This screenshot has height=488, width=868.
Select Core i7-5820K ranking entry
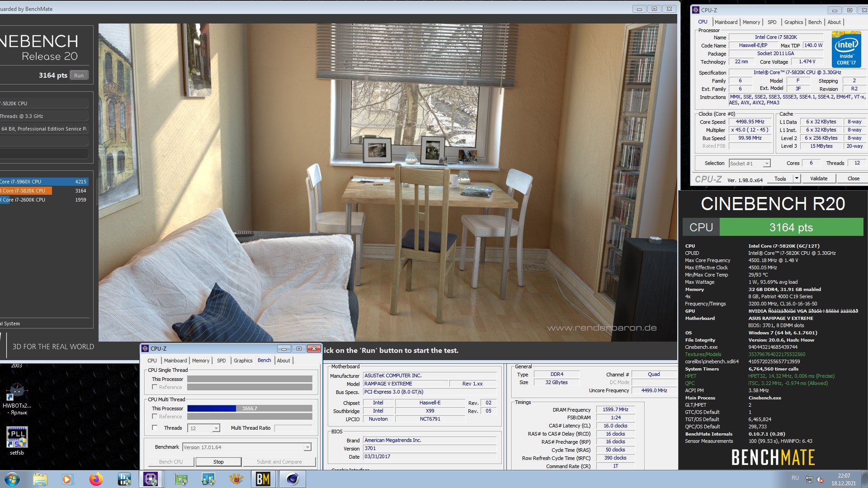[44, 191]
